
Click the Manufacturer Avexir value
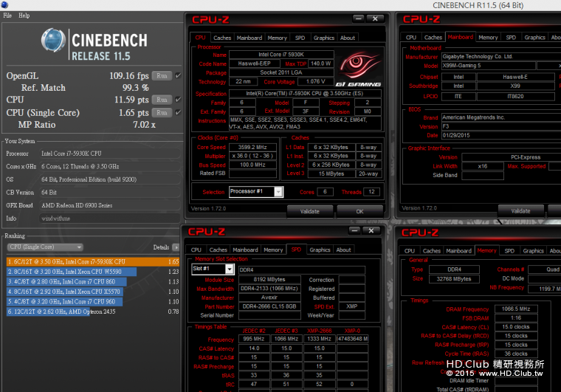269,298
